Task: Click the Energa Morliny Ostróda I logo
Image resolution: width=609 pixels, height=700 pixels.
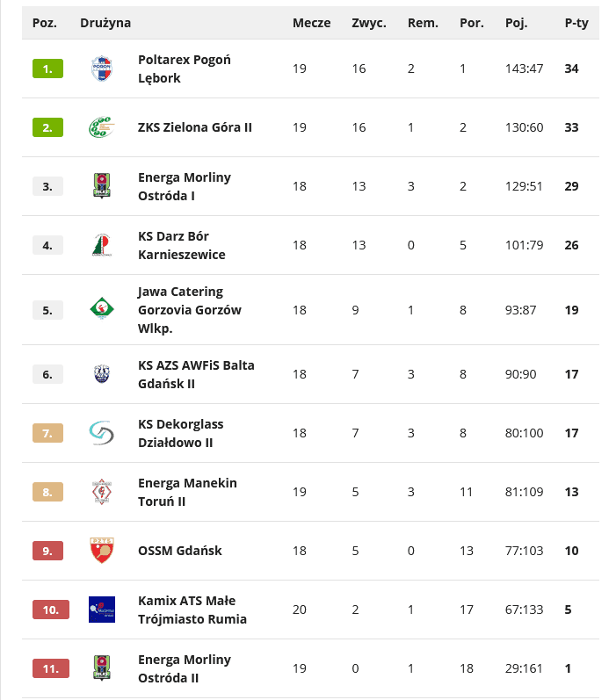Action: pyautogui.click(x=102, y=186)
